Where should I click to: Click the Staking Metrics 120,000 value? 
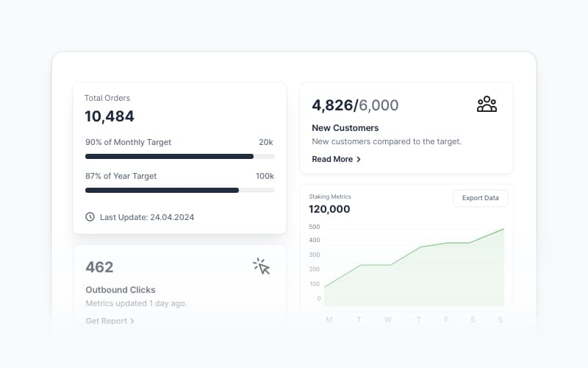coord(329,209)
